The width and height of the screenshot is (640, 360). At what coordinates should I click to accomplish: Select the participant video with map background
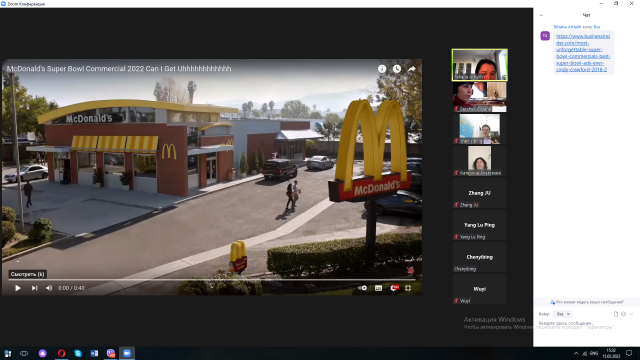480,129
